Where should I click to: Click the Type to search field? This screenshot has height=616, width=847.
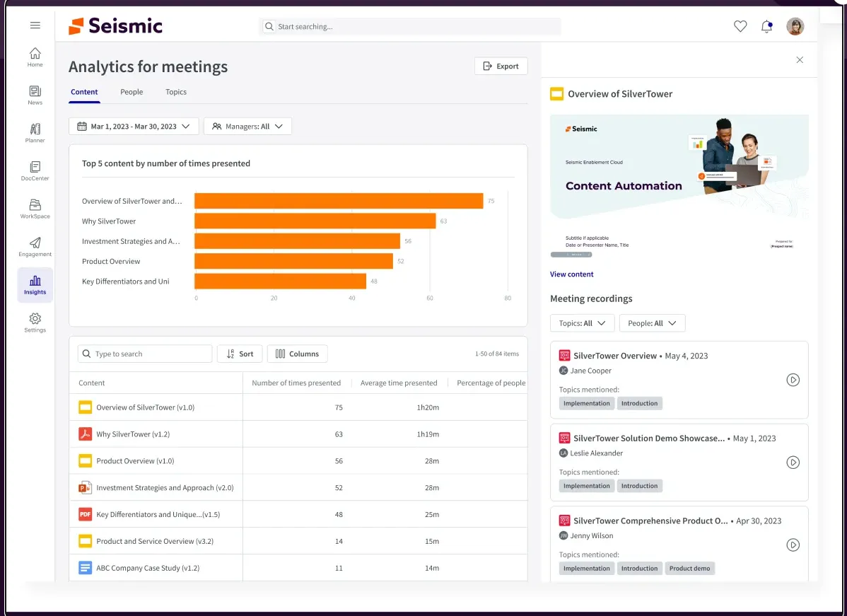(x=145, y=354)
